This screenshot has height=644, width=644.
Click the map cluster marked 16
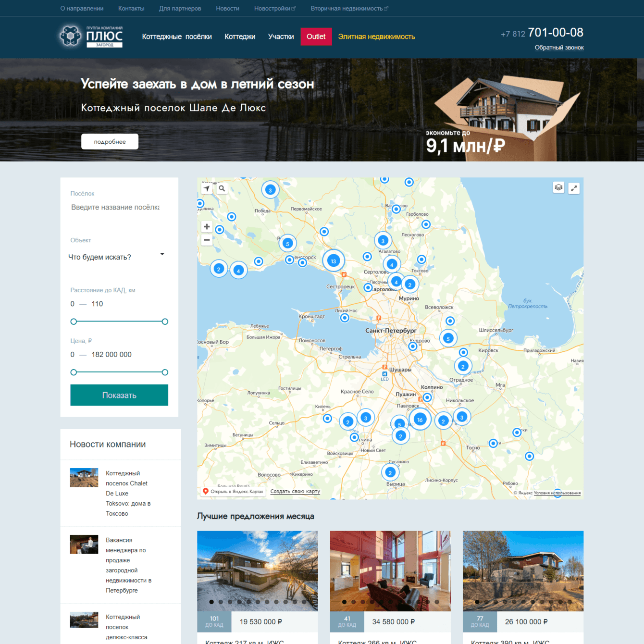pos(420,420)
